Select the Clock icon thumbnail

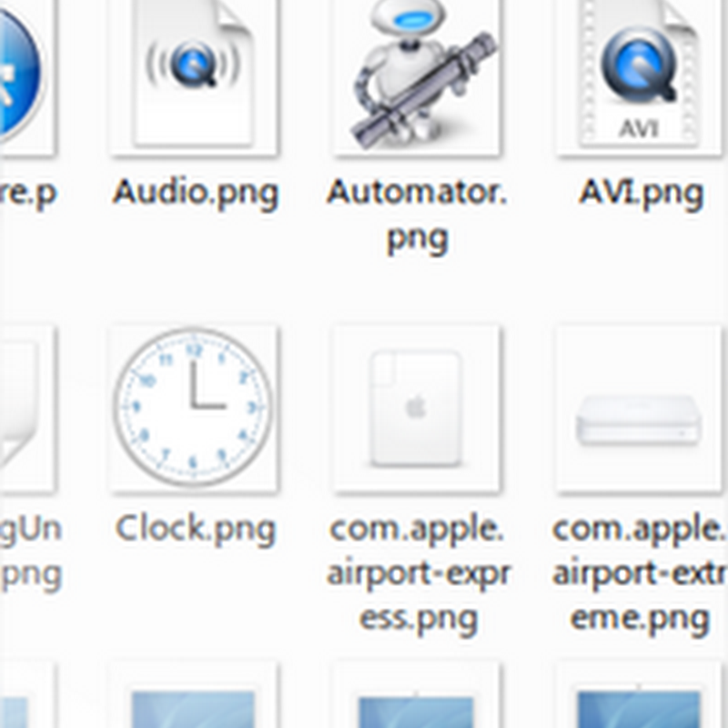point(194,408)
